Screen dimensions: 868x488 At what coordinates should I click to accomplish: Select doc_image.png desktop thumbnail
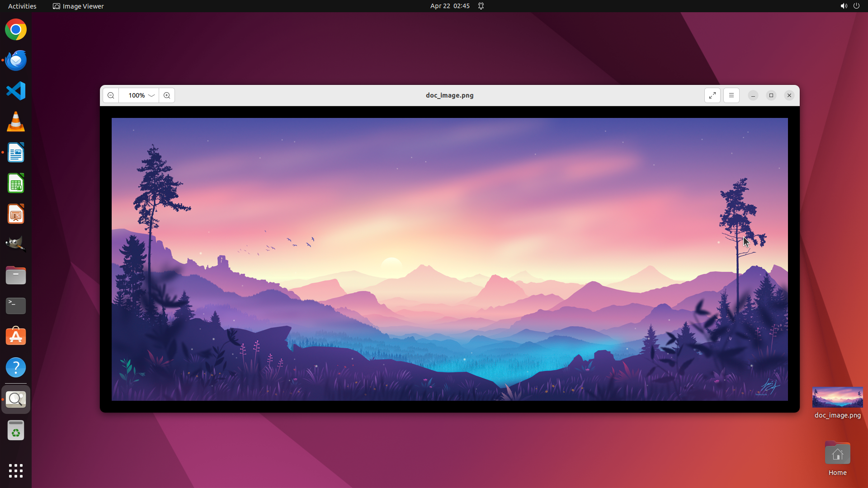(x=837, y=398)
